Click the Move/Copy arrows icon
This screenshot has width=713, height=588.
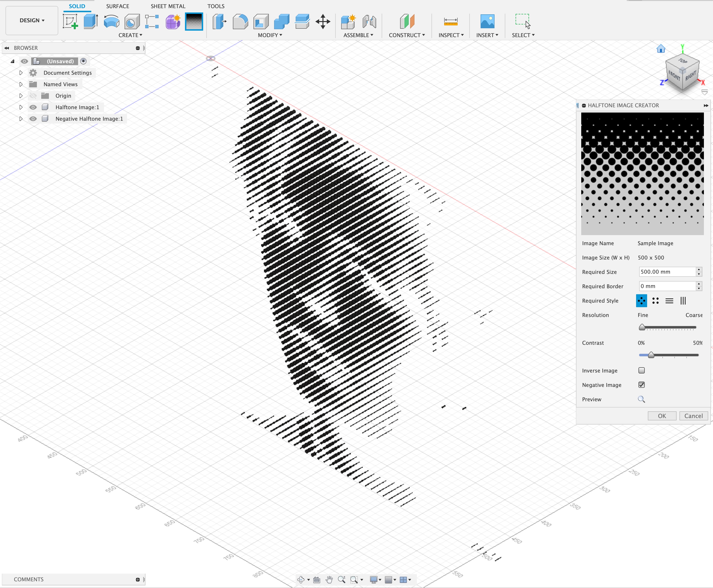coord(323,21)
